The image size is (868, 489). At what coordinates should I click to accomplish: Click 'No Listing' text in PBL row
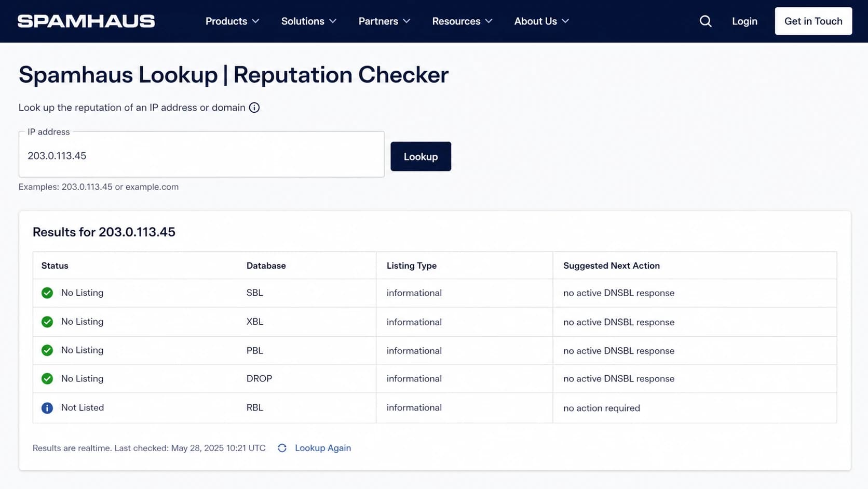(x=82, y=350)
